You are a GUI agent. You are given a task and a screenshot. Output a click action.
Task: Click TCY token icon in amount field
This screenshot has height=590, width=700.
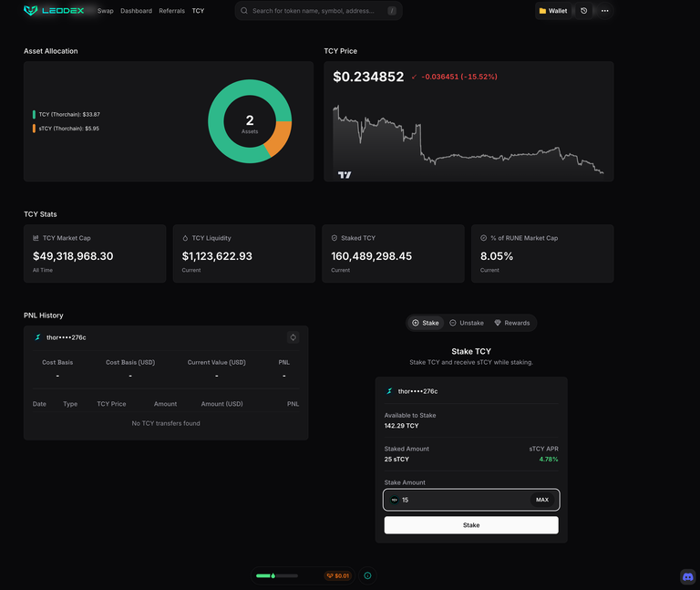[394, 500]
